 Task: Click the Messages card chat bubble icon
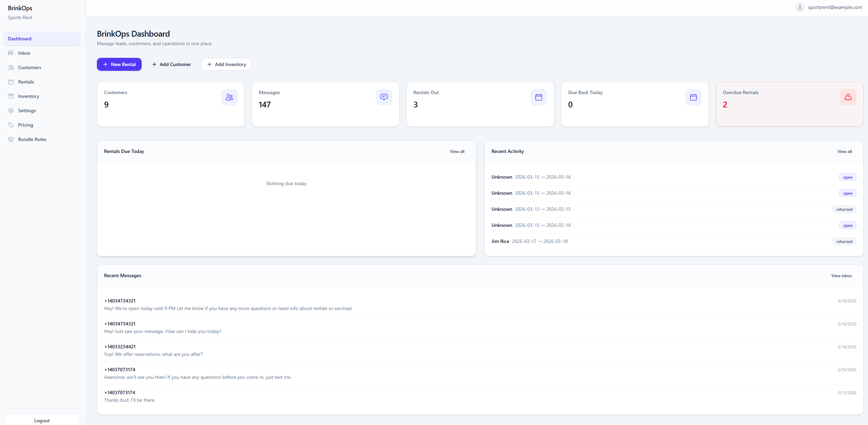pyautogui.click(x=384, y=97)
